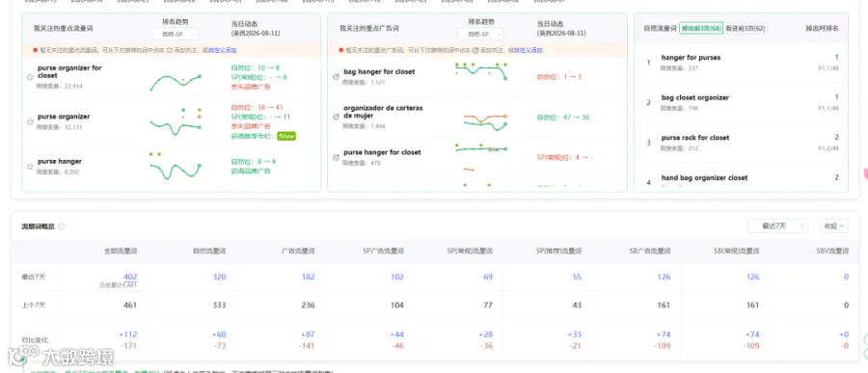Screen dimensions: 868x373
Task: Click follow icon beside 'organizador de carteras de mujer'
Action: click(x=336, y=117)
